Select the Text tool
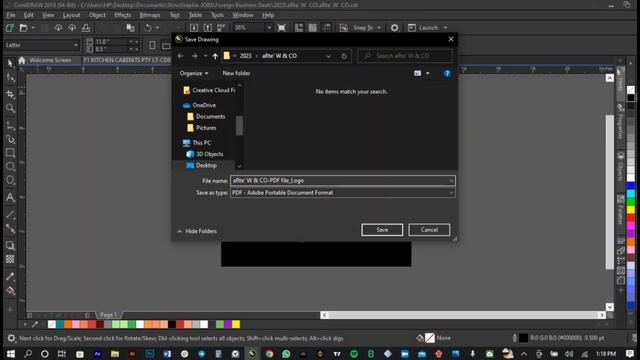This screenshot has width=640, height=360. point(10,198)
